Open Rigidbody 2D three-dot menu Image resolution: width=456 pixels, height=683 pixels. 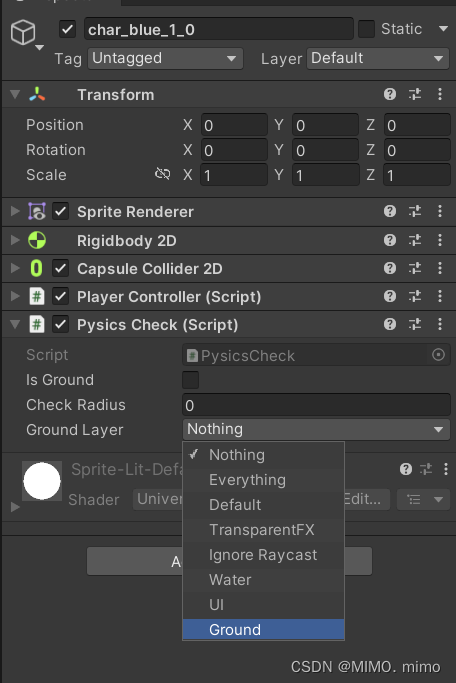(440, 240)
